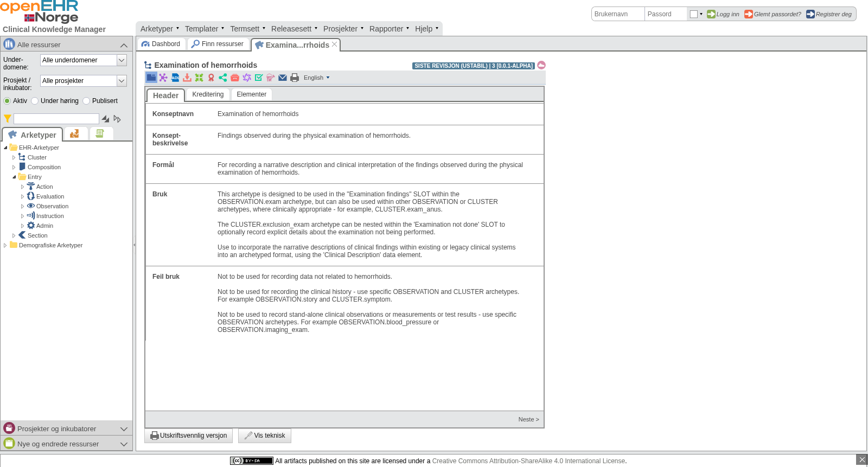Switch to the Finn ressurser tab
Image resolution: width=868 pixels, height=467 pixels.
tap(218, 44)
